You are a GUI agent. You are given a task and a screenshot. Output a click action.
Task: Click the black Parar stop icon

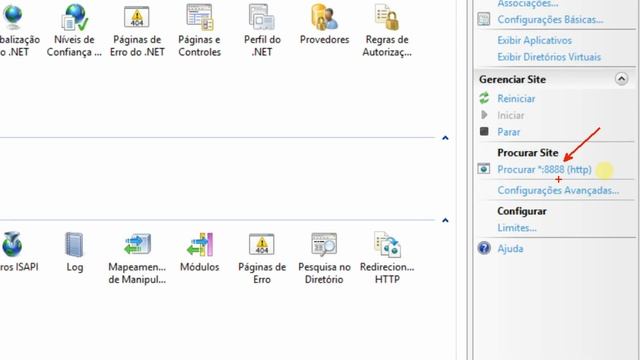[484, 131]
